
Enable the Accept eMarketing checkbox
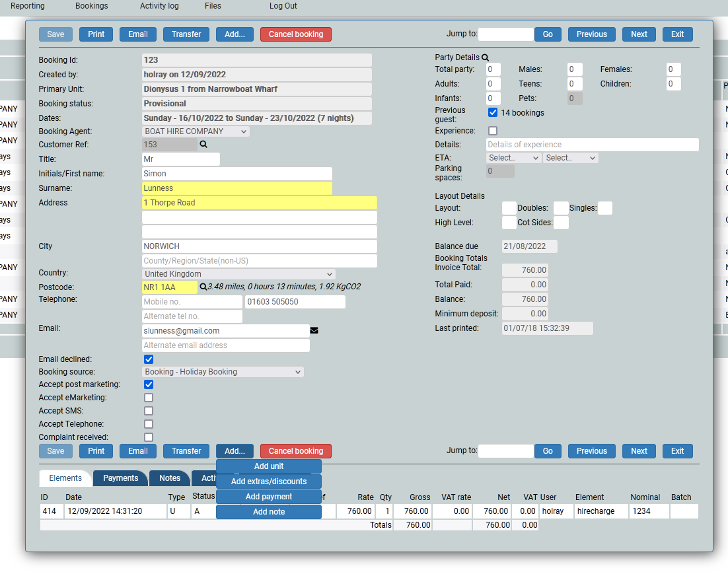coord(149,398)
